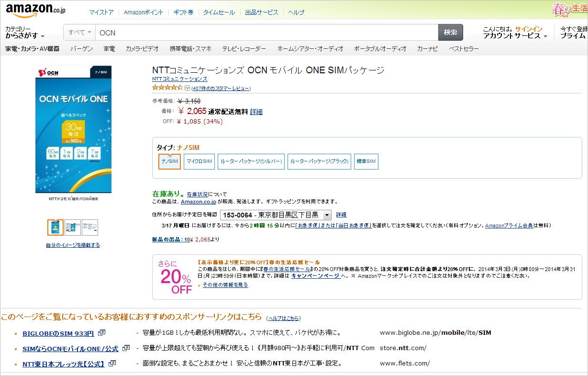This screenshot has height=376, width=588.
Task: Expand rating breakdown arrow next to stars
Action: point(187,88)
